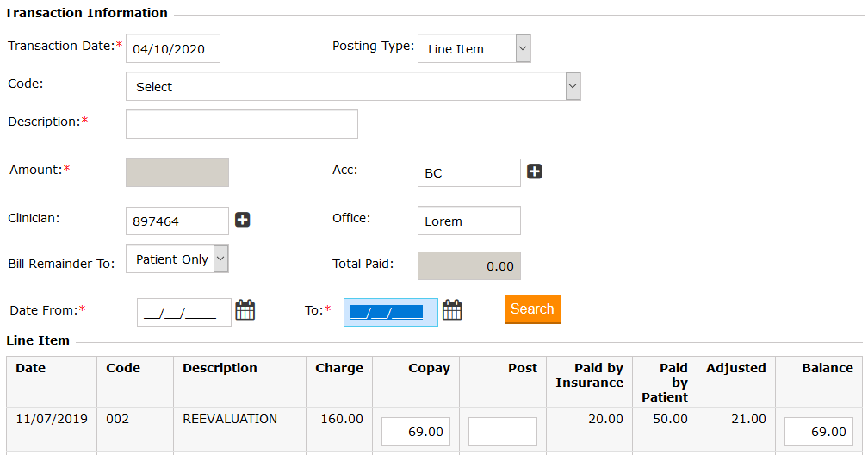The width and height of the screenshot is (868, 455).
Task: Open the To date calendar picker
Action: click(x=452, y=310)
